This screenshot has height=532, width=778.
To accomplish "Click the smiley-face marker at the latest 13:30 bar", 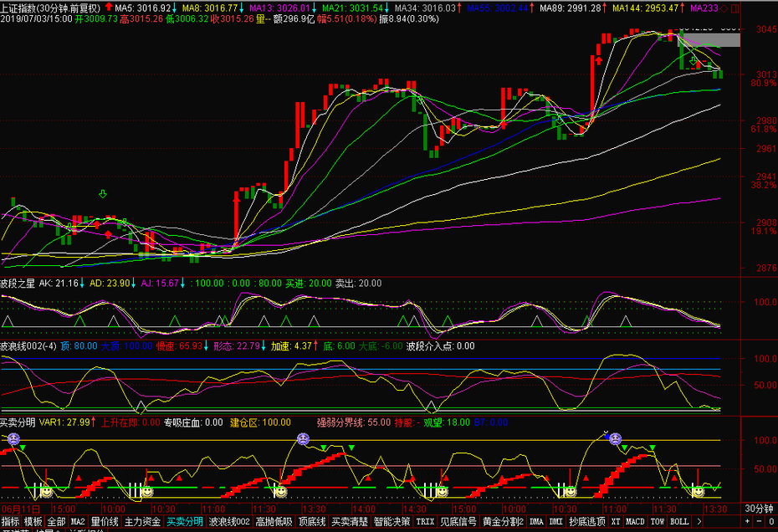I will 699,491.
